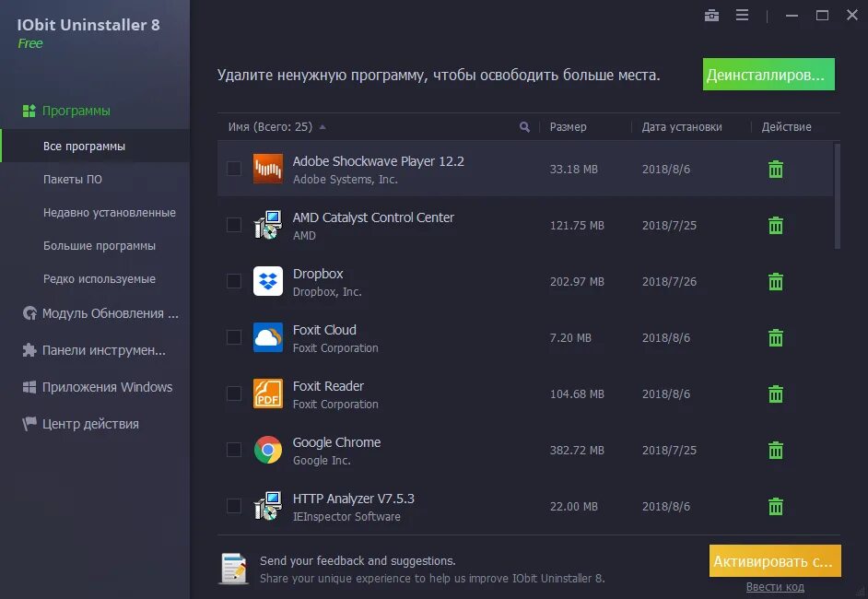Viewport: 868px width, 599px height.
Task: Click the Действие column header
Action: click(786, 127)
